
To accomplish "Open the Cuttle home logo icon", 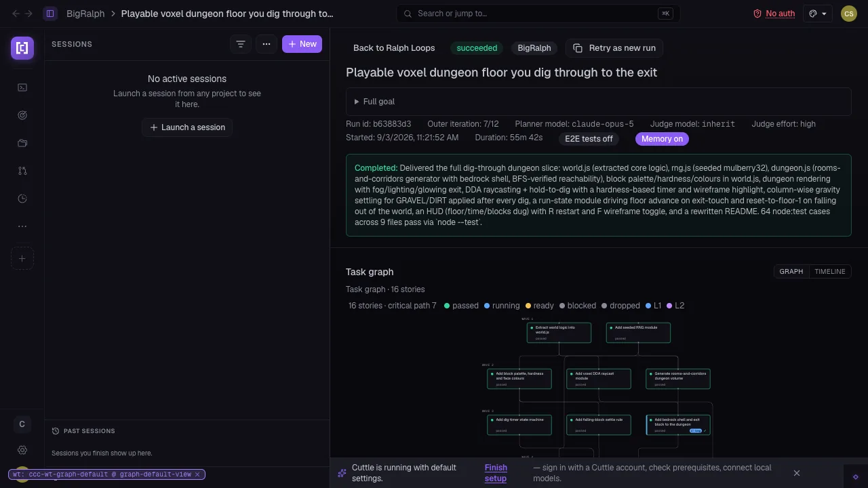I will [22, 48].
